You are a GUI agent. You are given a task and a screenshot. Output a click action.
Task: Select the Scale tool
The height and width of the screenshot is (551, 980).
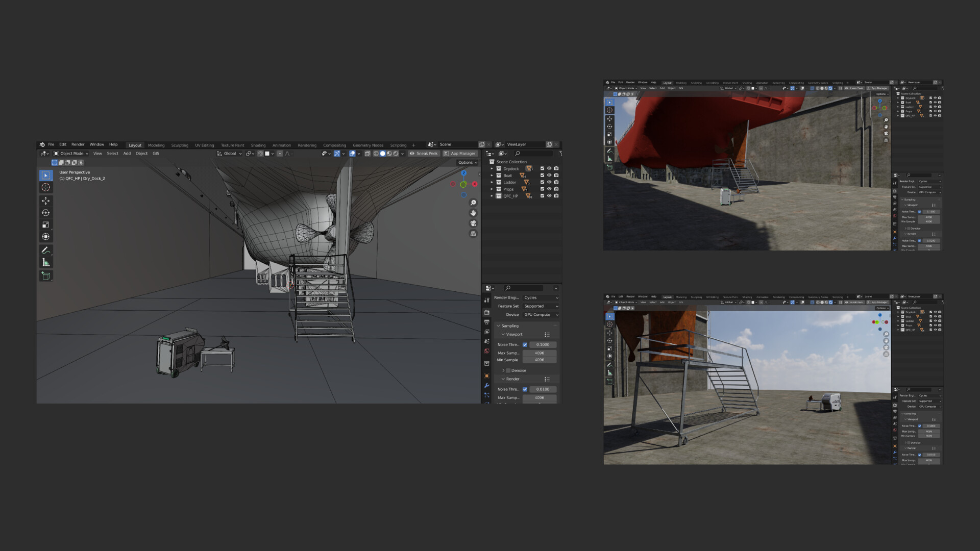pyautogui.click(x=46, y=225)
